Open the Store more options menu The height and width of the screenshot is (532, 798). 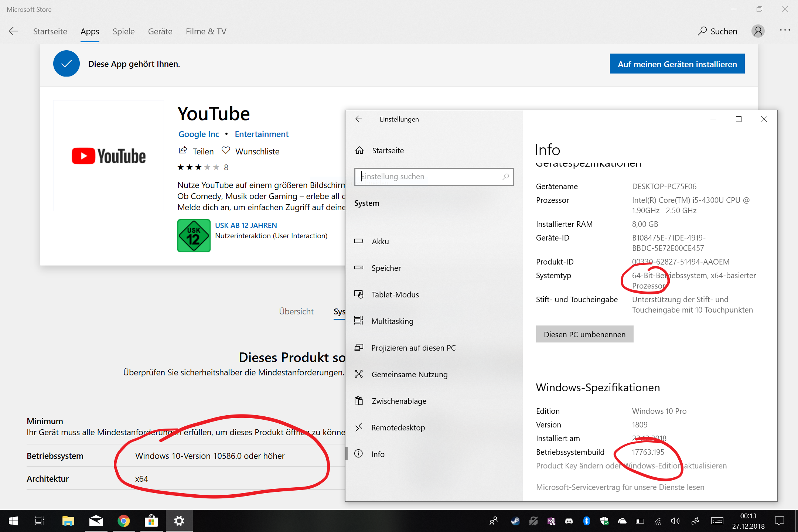click(x=785, y=30)
